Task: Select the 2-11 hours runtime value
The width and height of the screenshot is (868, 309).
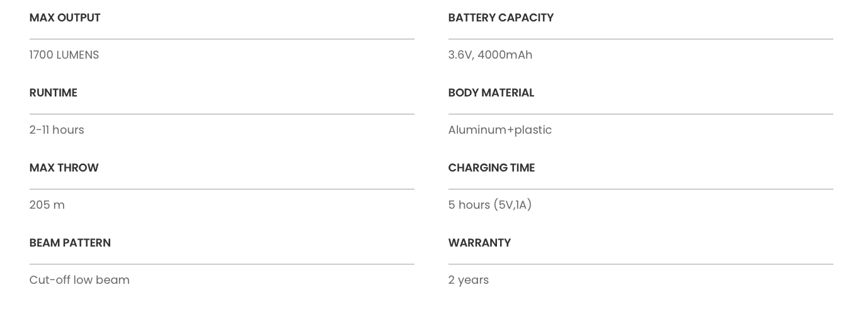Action: tap(57, 130)
